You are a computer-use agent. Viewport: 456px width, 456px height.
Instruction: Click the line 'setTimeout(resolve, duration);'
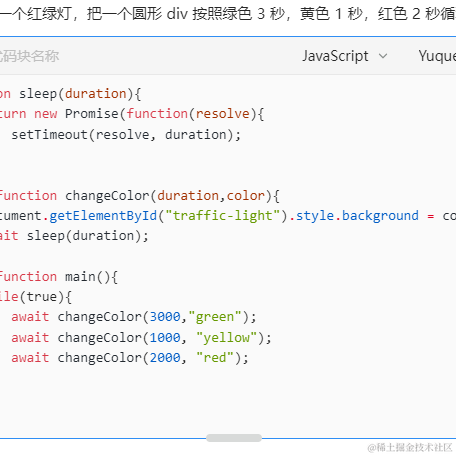coord(126,135)
